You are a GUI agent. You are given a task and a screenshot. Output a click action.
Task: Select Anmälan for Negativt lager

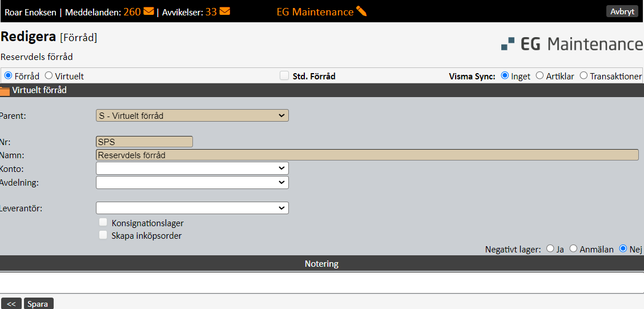tap(574, 248)
